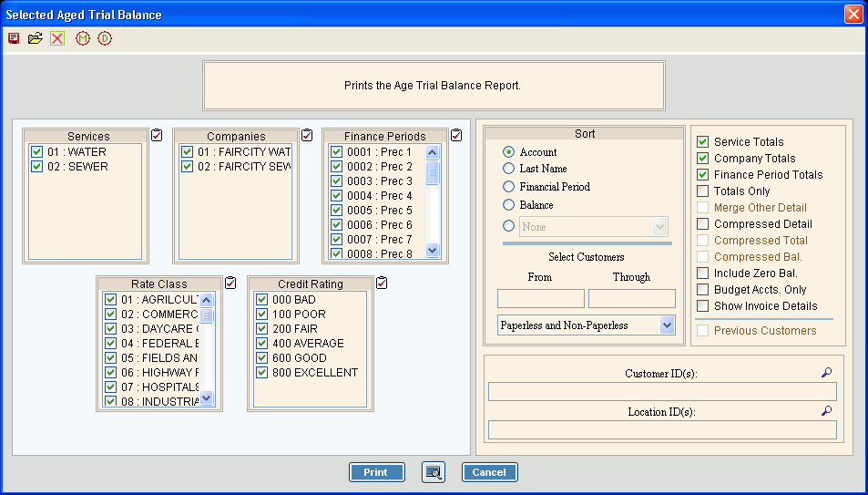Click the select-all icon beside Finance Periods
This screenshot has width=868, height=495.
pyautogui.click(x=456, y=135)
